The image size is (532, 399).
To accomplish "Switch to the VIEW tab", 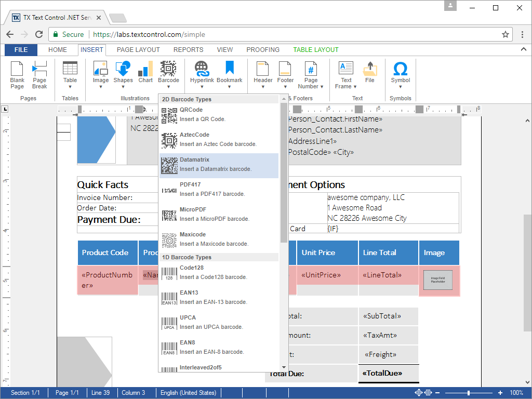I will pos(225,50).
